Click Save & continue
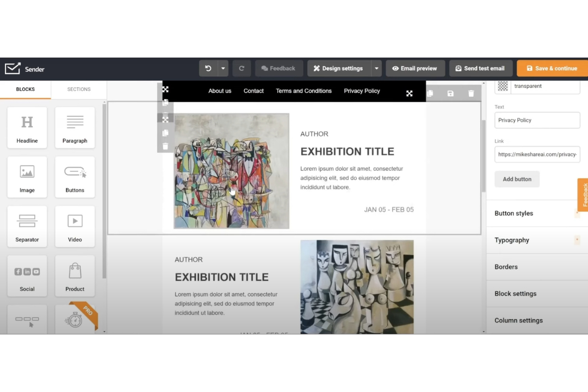The height and width of the screenshot is (392, 588). [552, 68]
